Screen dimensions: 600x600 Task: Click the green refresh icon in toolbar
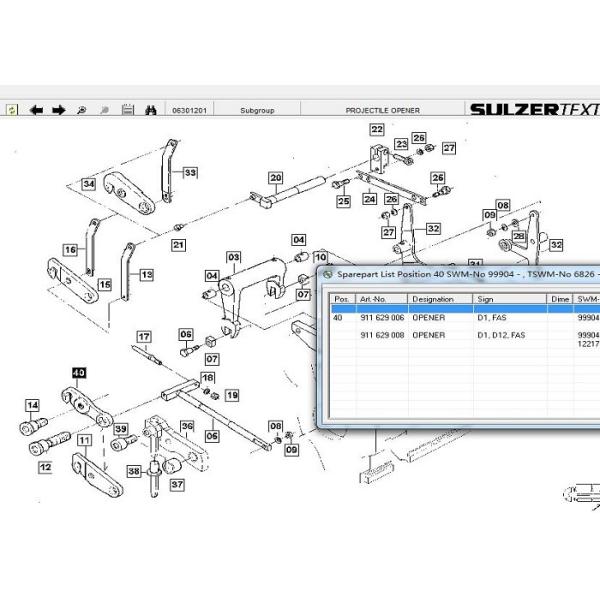[x=12, y=110]
